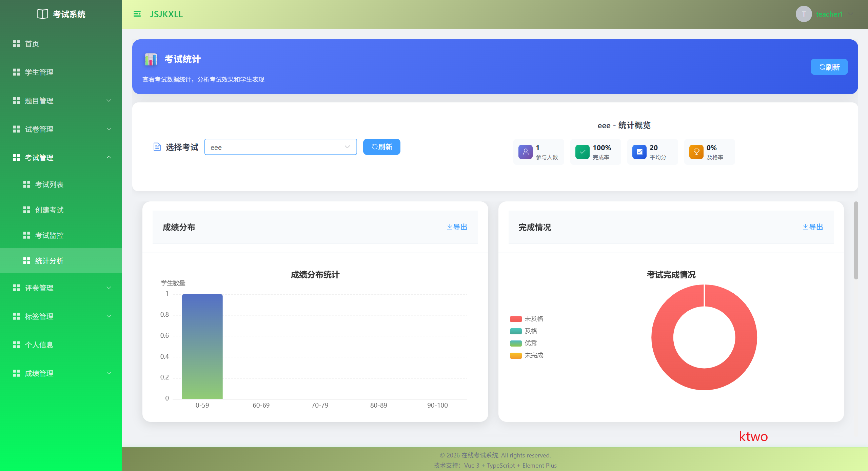Click the blue 平均分 chart icon

[x=639, y=152]
